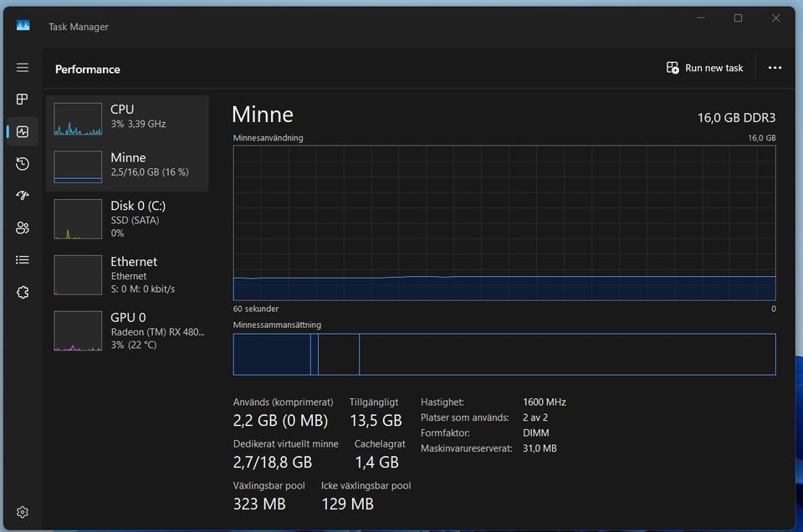Select the Performance page icon
This screenshot has width=803, height=532.
click(x=23, y=131)
